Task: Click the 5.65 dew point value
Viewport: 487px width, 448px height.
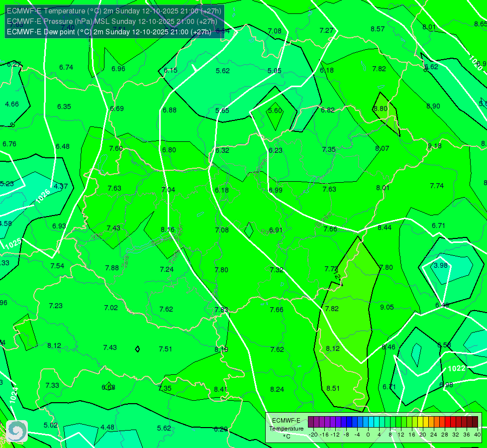Action: (222, 111)
